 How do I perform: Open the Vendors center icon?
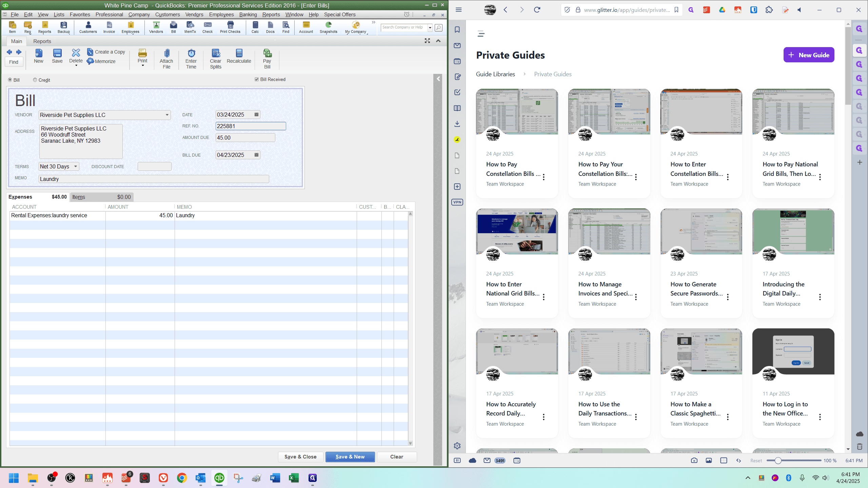point(156,27)
